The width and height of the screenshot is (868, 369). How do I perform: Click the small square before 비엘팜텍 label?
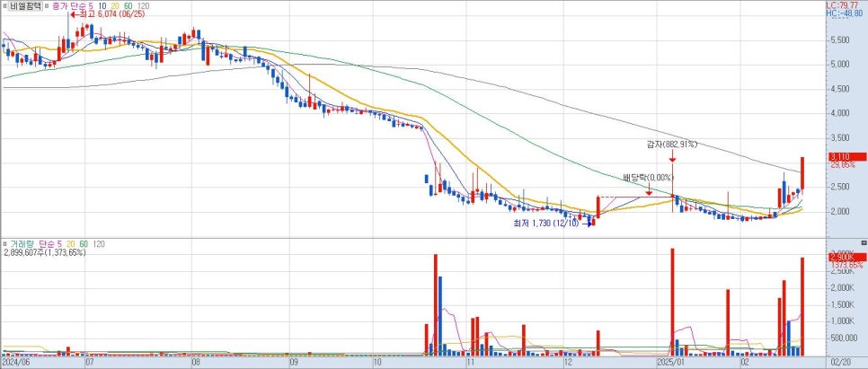pos(4,6)
